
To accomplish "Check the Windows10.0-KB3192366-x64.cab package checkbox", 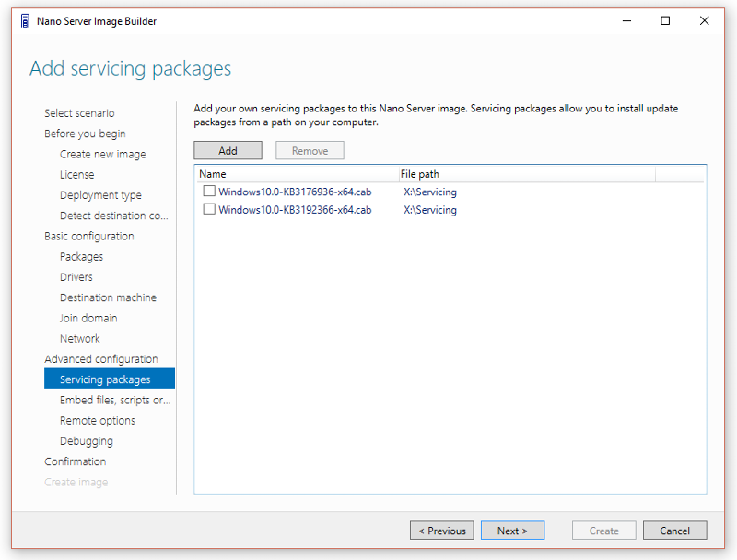I will (209, 209).
